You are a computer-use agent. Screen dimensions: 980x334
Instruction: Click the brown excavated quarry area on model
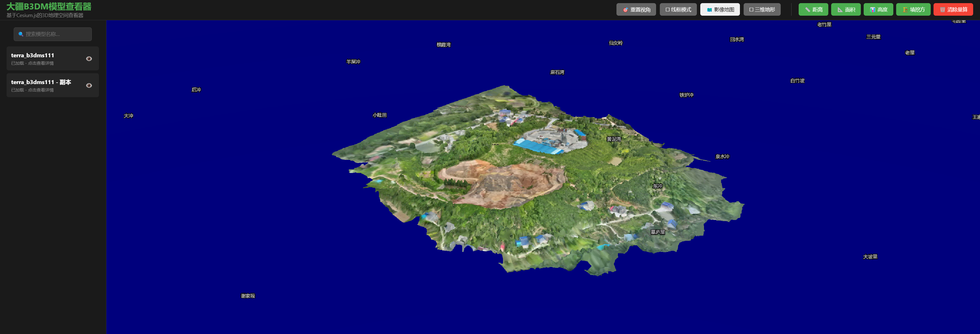(x=502, y=184)
